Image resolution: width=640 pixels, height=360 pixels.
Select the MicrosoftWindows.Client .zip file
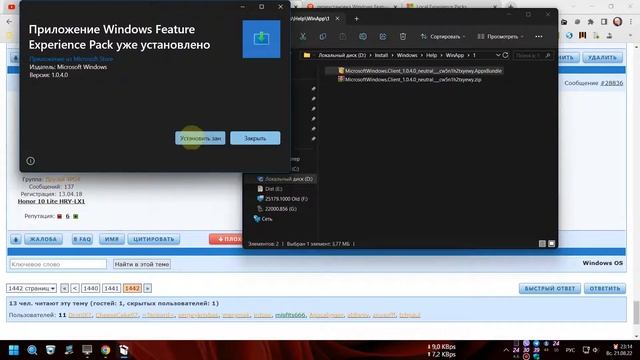(x=410, y=80)
